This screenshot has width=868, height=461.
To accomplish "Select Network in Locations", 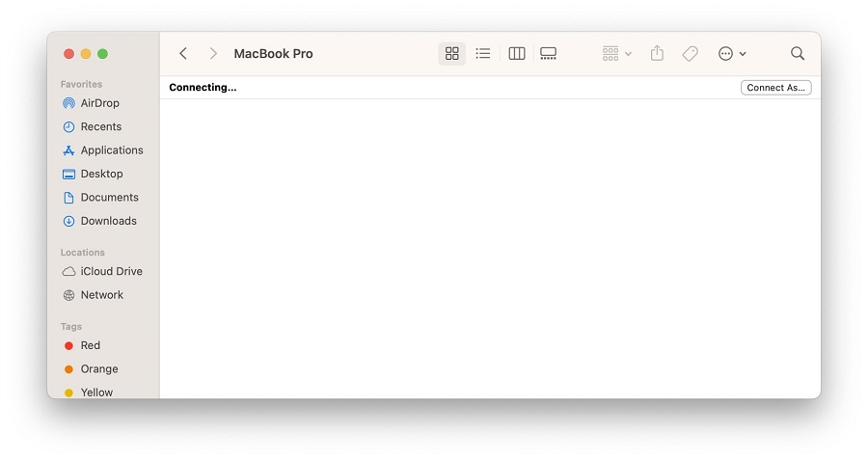I will pyautogui.click(x=103, y=295).
